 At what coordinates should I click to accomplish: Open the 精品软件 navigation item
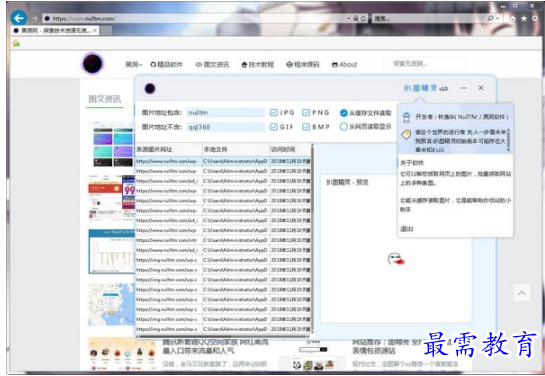(166, 64)
